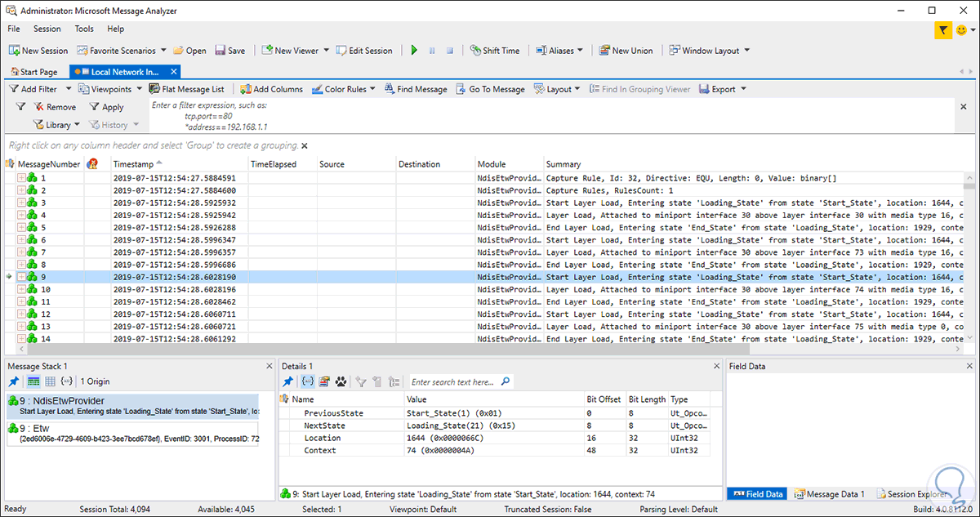Click the paw icon in Details toolbar

pos(341,381)
